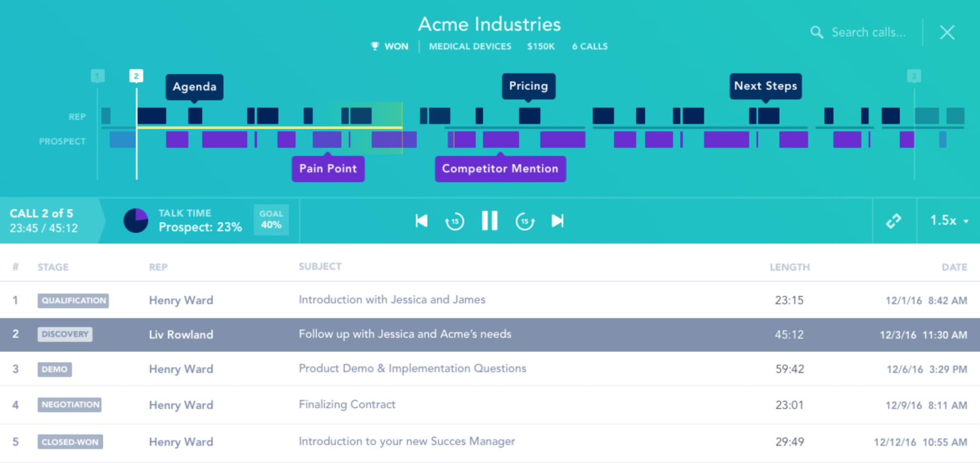Pause the call playback
Image resolution: width=980 pixels, height=463 pixels.
490,221
